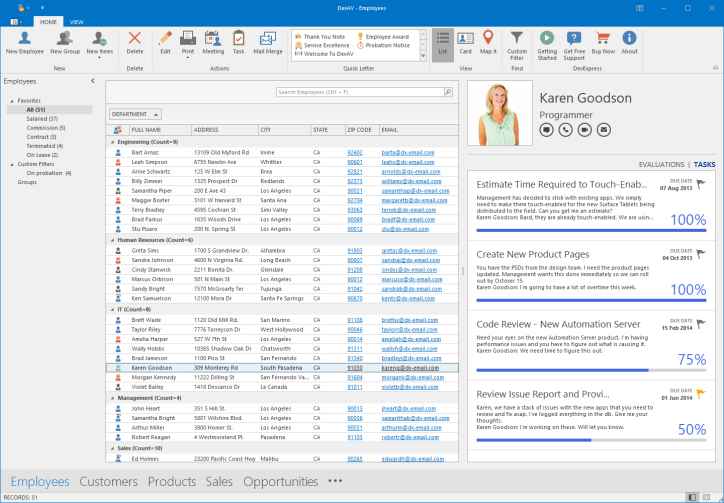Image resolution: width=724 pixels, height=503 pixels.
Task: Collapse the Favorites tree node
Action: pyautogui.click(x=11, y=100)
